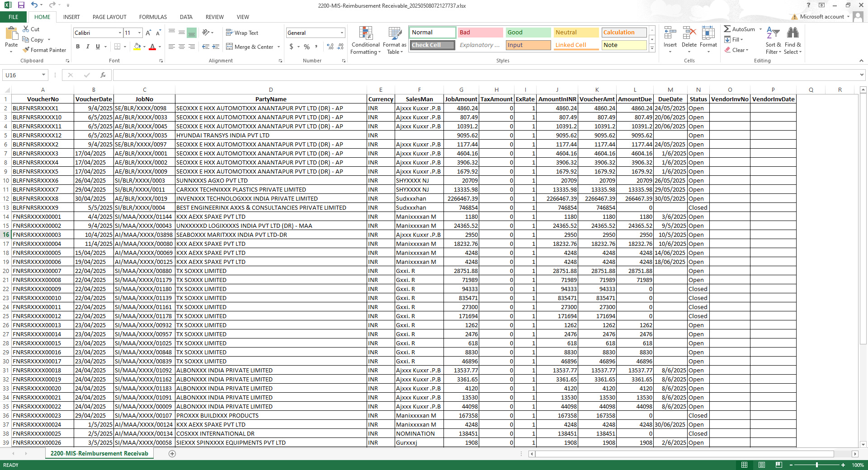Image resolution: width=868 pixels, height=470 pixels.
Task: Open the font name Calibri dropdown
Action: point(120,33)
